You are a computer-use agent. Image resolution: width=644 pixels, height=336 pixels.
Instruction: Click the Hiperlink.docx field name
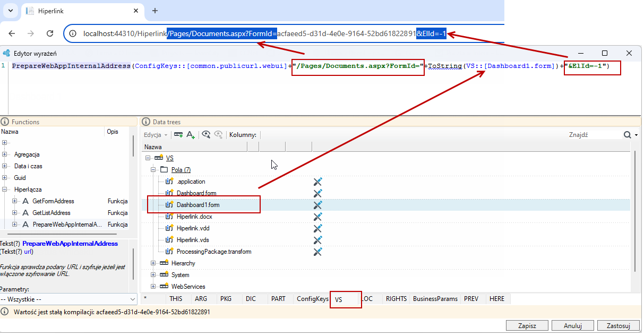(194, 217)
